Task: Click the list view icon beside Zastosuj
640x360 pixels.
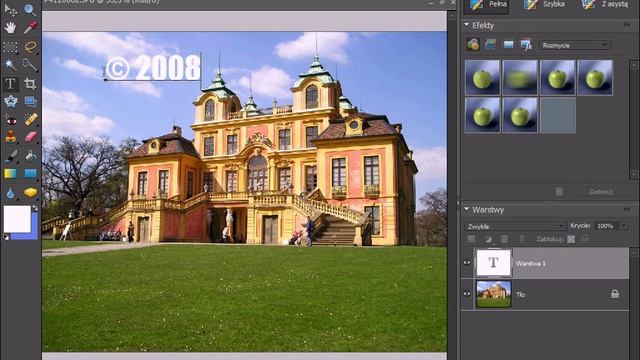Action: click(559, 191)
